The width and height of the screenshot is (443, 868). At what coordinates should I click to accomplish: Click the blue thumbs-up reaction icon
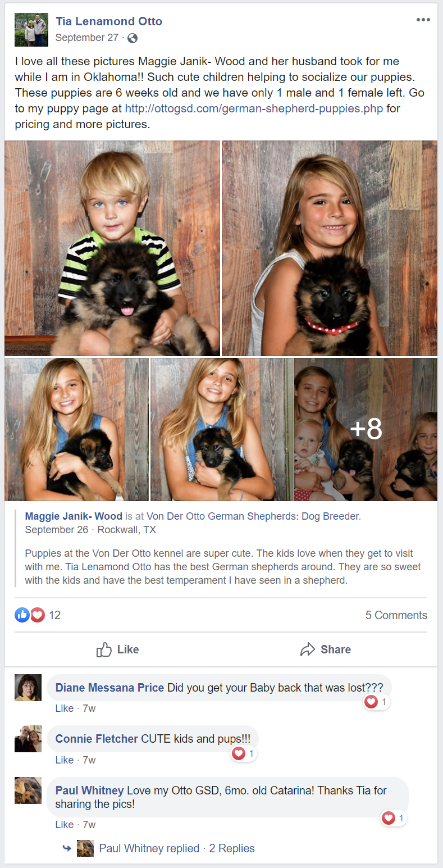coord(22,615)
